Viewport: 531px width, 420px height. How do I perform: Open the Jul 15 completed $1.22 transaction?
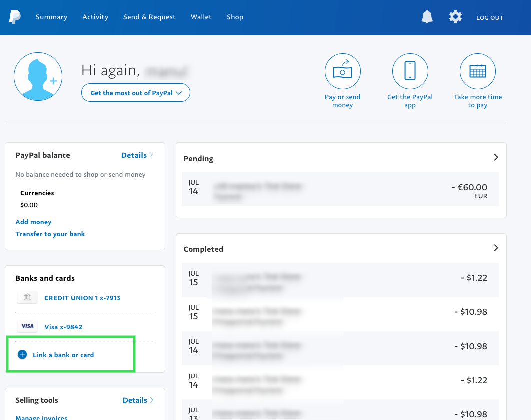(340, 280)
